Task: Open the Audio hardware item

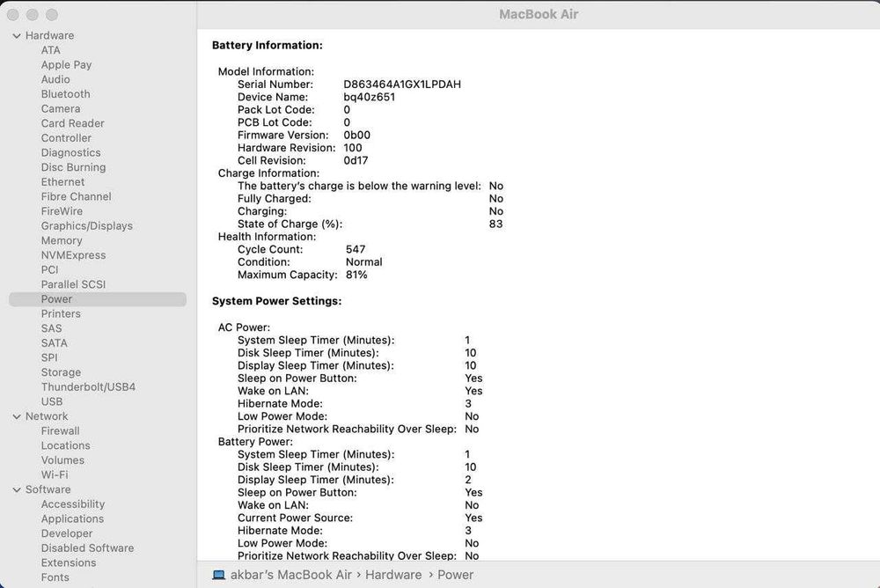Action: (x=55, y=79)
